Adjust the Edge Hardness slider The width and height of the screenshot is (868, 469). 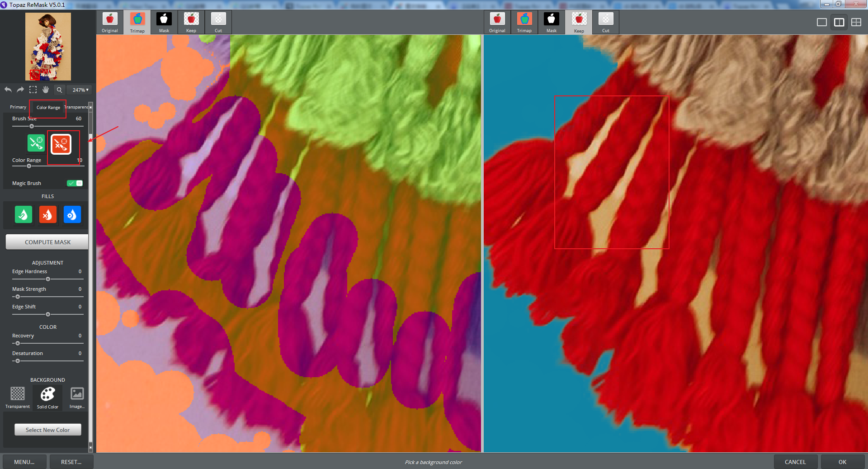47,279
